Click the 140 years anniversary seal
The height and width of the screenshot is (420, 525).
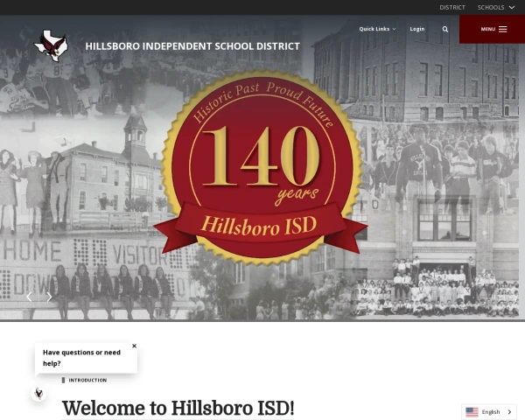(x=261, y=149)
